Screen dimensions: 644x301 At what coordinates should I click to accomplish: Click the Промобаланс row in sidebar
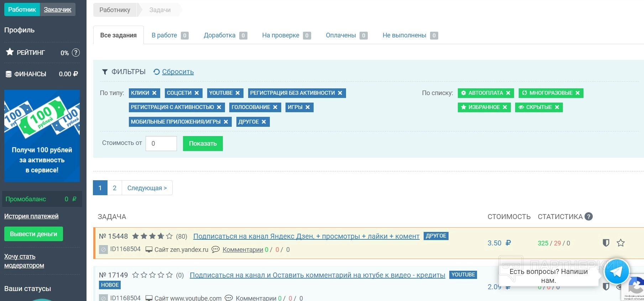(x=42, y=199)
